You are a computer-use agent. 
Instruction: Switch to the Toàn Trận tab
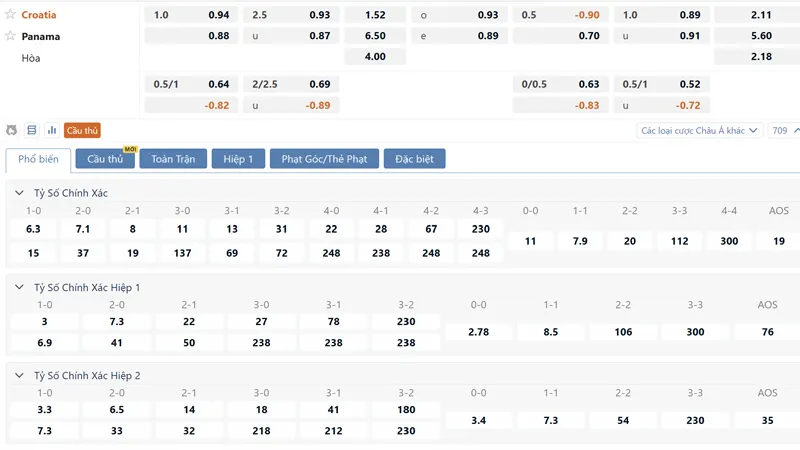point(173,159)
